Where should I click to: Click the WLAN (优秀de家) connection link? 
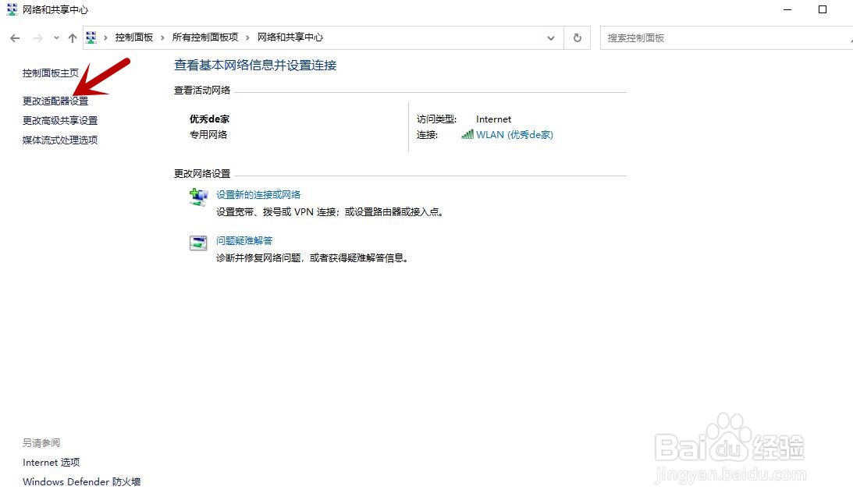pyautogui.click(x=516, y=134)
